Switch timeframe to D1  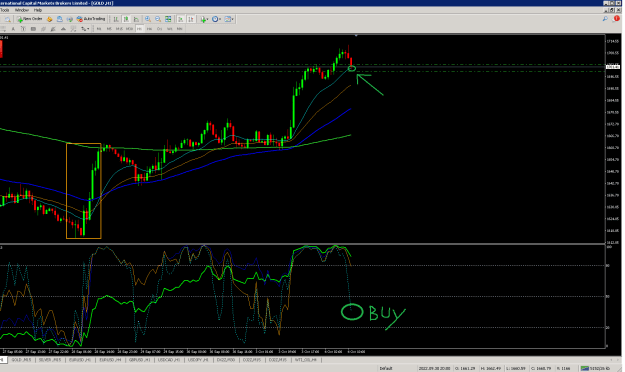(x=159, y=29)
